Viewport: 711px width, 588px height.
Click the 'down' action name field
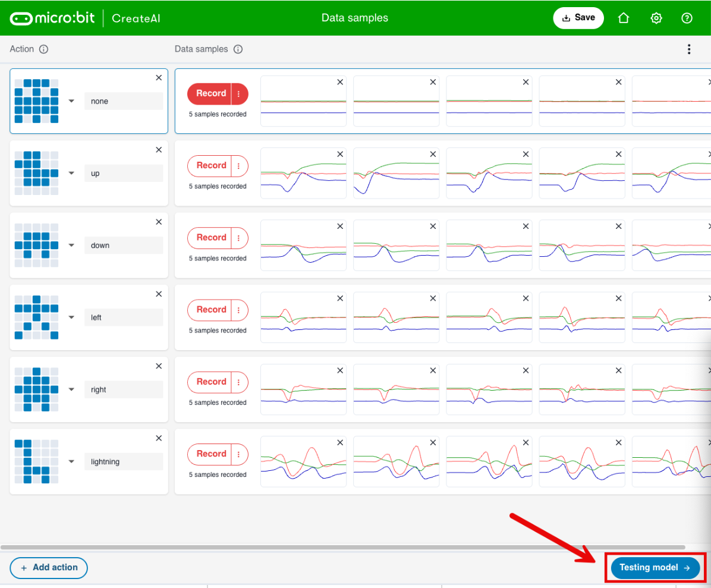[x=123, y=246]
